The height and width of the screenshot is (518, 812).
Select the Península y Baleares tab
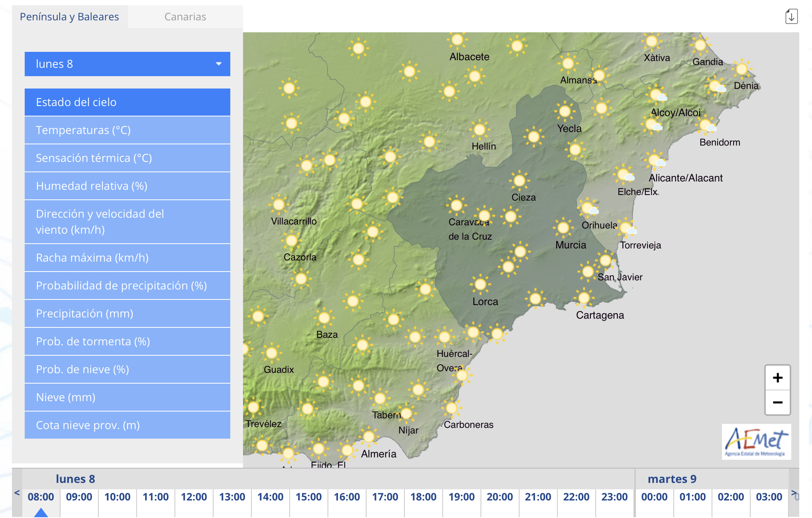(x=69, y=17)
